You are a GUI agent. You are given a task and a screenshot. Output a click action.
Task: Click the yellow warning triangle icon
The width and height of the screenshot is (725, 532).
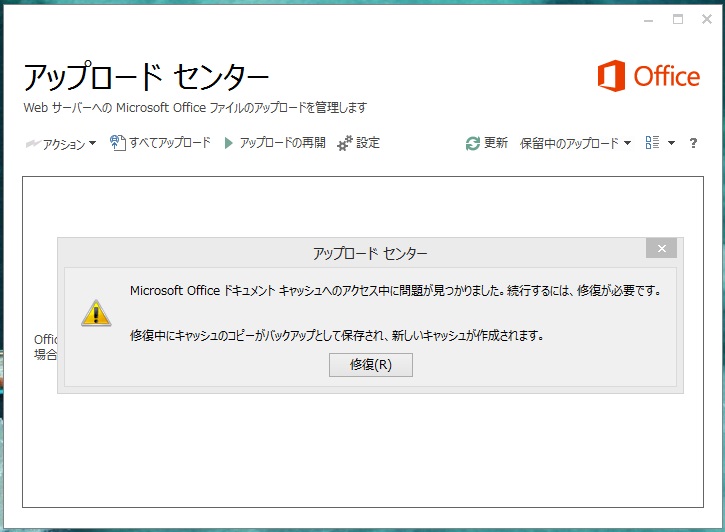point(96,313)
